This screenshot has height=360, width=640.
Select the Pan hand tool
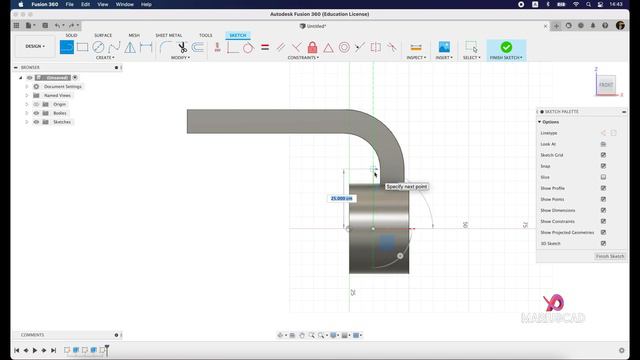(x=302, y=335)
